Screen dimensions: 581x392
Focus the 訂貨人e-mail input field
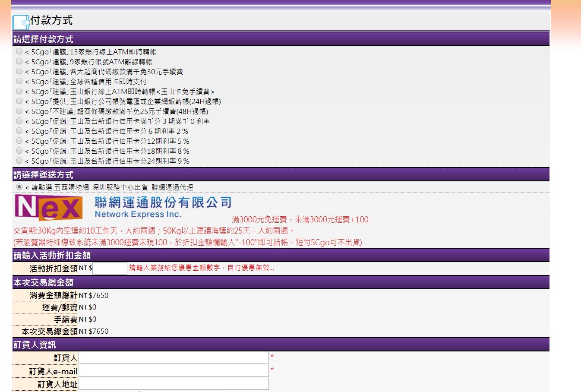pyautogui.click(x=174, y=371)
